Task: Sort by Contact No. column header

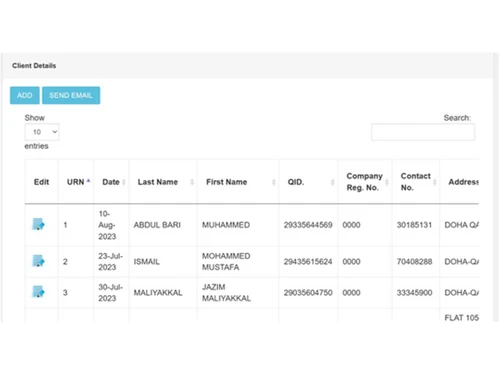Action: 416,182
